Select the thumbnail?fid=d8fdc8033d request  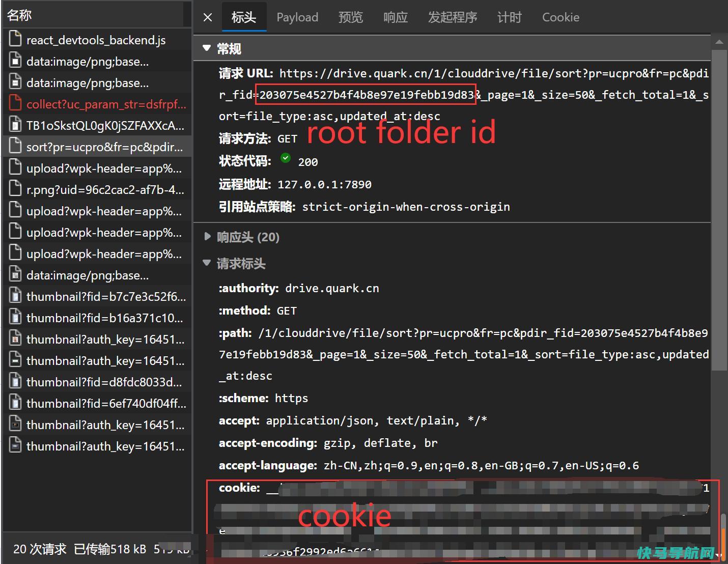[97, 382]
